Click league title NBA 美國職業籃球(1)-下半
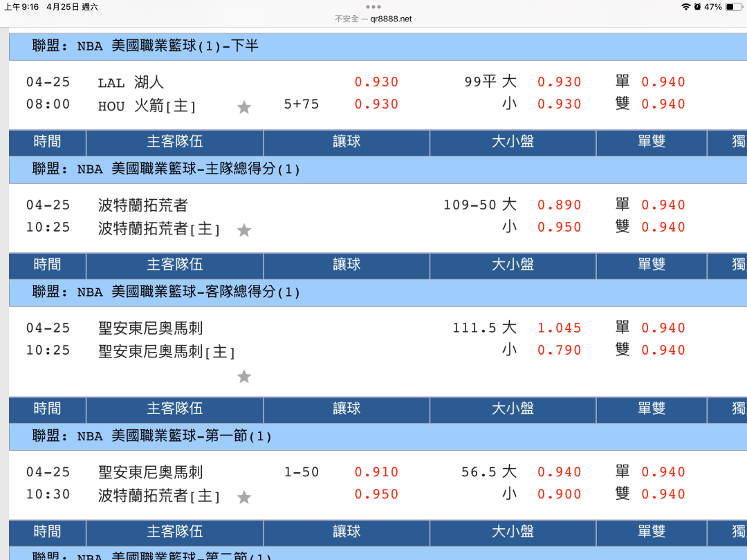747x560 pixels. (x=145, y=46)
